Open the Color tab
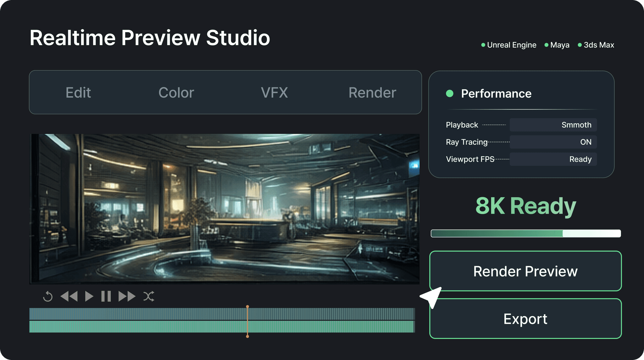The width and height of the screenshot is (644, 360). pos(176,93)
